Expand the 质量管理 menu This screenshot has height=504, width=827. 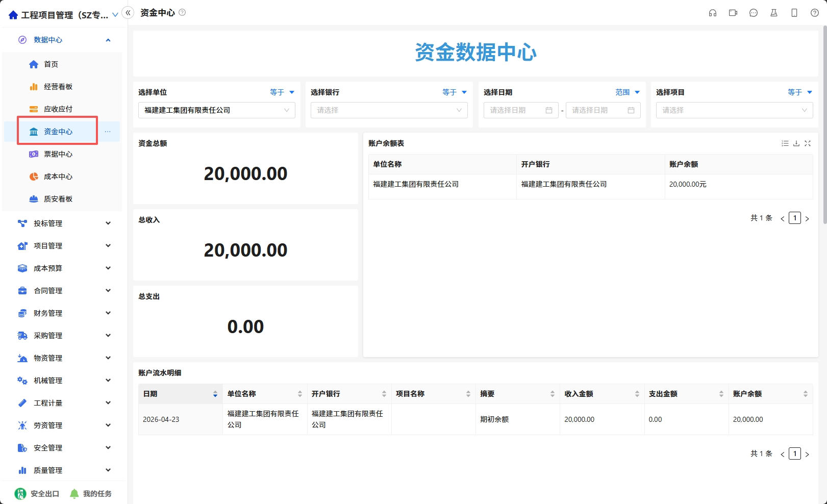click(108, 470)
